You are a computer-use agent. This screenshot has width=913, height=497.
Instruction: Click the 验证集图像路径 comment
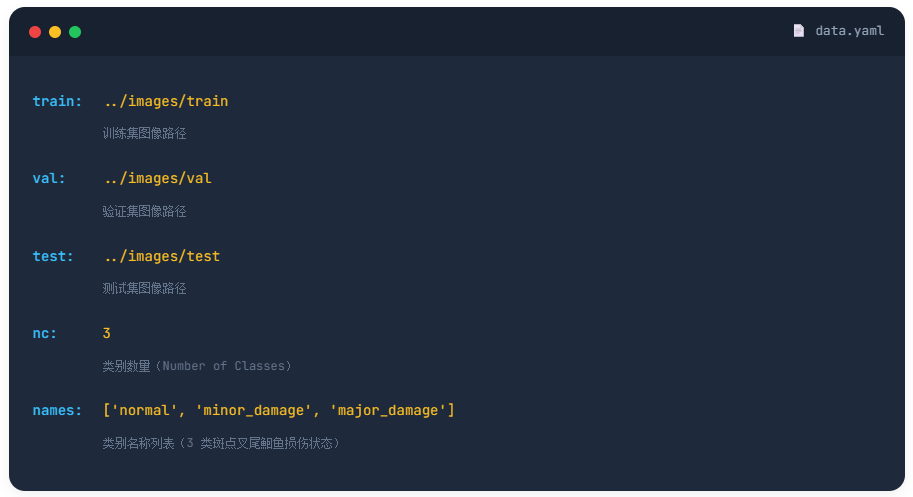coord(144,211)
